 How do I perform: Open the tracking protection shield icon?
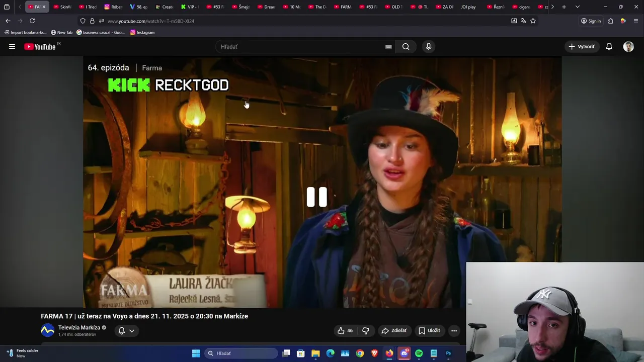click(83, 21)
